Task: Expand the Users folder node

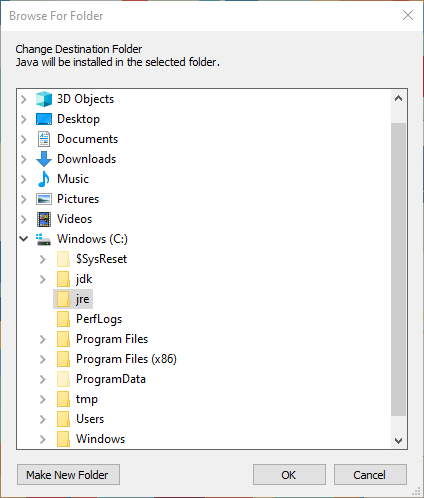Action: [43, 419]
